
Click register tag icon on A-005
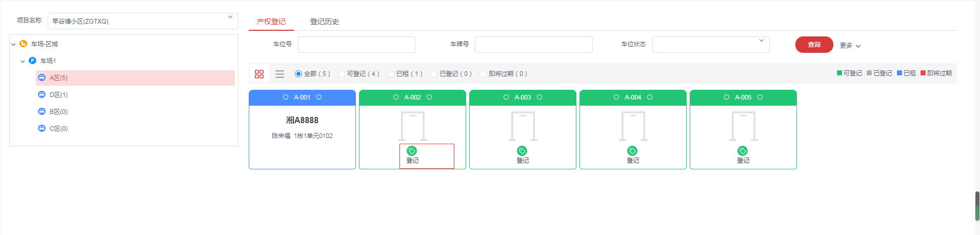(743, 151)
